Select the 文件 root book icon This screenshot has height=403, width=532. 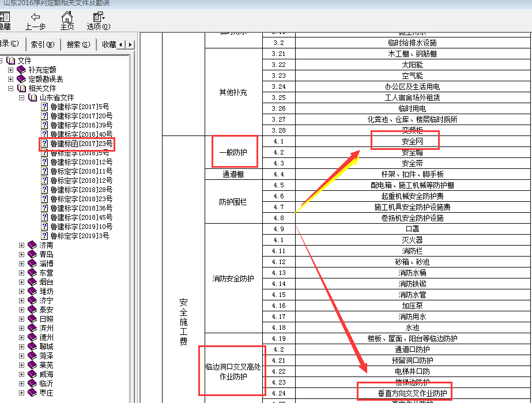11,61
